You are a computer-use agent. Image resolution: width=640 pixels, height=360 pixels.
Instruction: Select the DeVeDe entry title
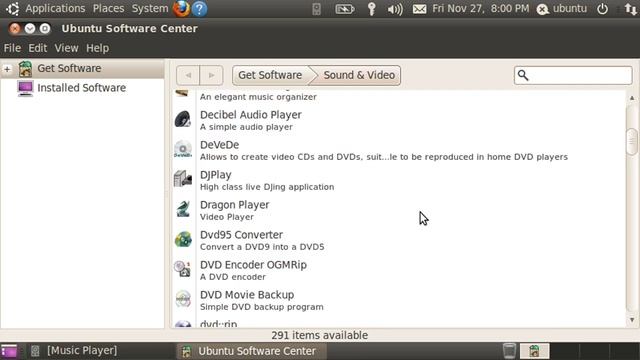(220, 145)
